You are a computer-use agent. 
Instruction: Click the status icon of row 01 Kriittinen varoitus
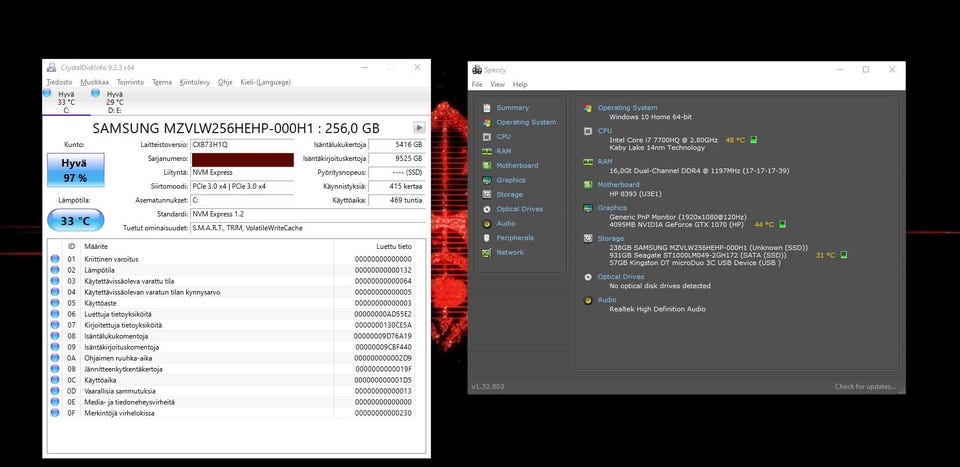click(x=55, y=259)
